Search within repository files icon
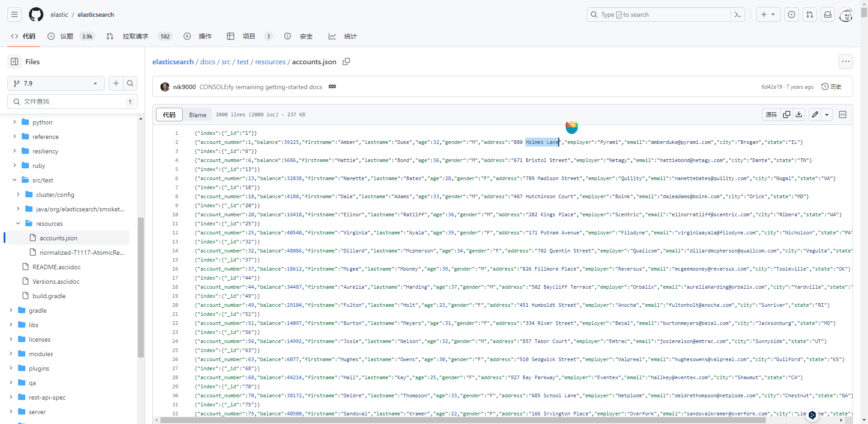 pos(130,83)
